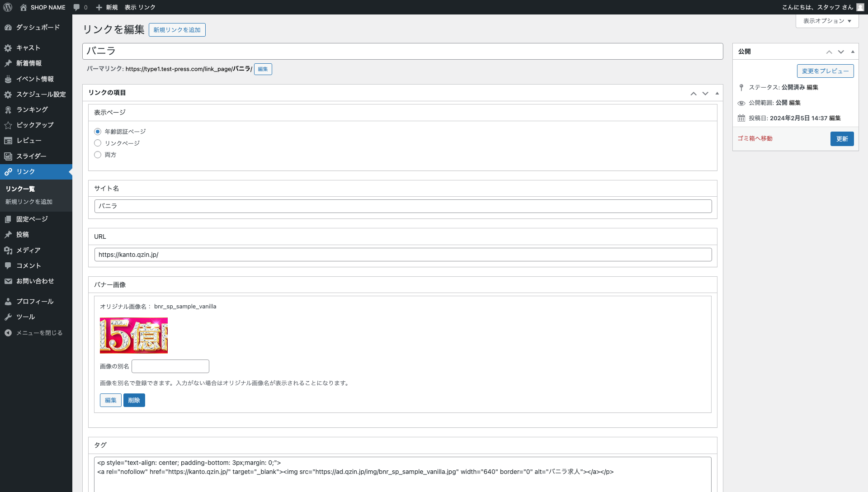Edit the ステータス via 編集 link

[812, 87]
